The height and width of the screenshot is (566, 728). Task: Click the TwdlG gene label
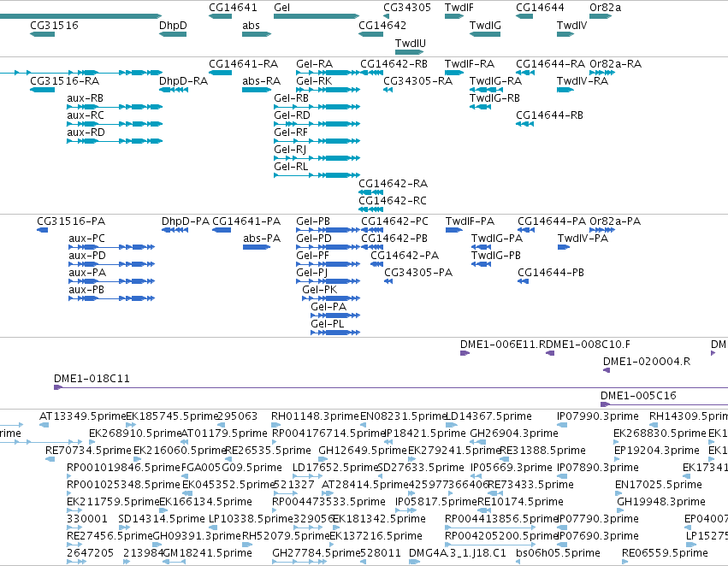pyautogui.click(x=485, y=25)
